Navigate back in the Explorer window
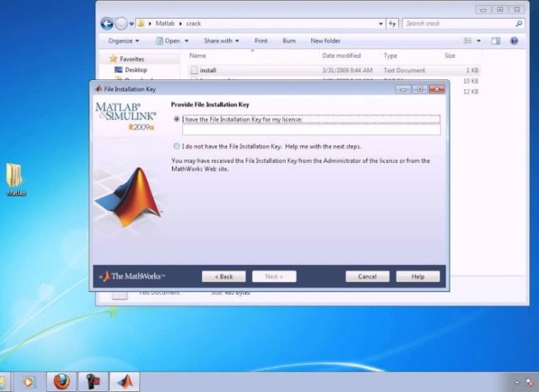Screen dimensions: 539x392 107,23
